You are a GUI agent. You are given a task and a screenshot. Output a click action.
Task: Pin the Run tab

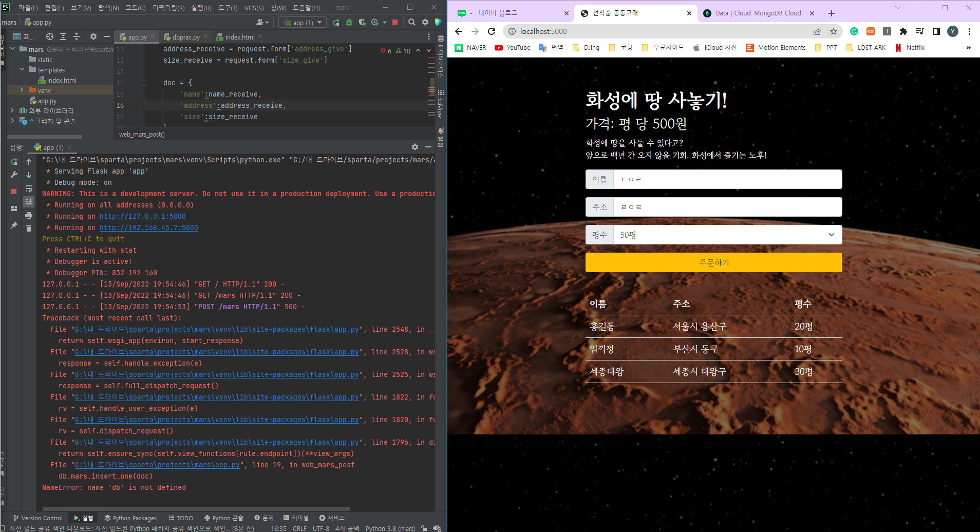[x=14, y=225]
